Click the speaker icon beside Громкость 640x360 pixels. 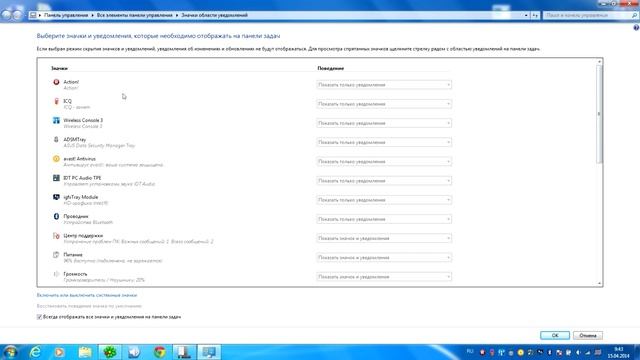[x=56, y=274]
